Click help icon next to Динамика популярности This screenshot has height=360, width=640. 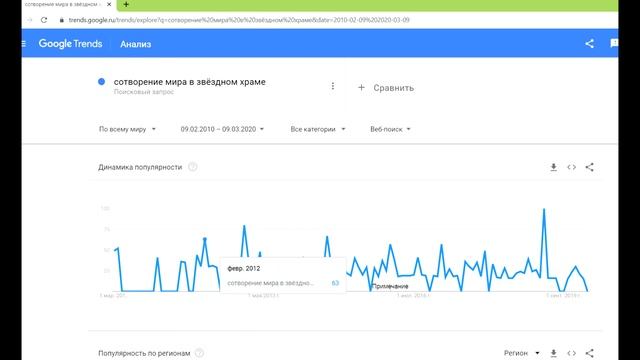pos(193,167)
